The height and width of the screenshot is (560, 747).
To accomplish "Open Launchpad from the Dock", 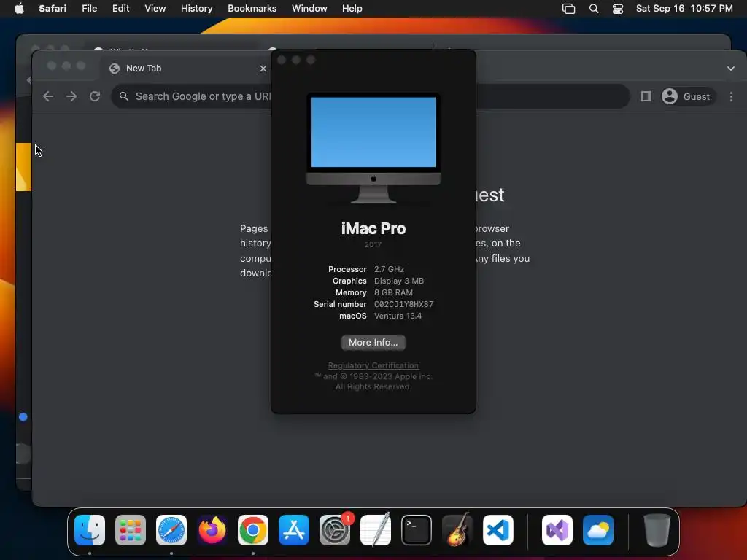I will point(131,530).
